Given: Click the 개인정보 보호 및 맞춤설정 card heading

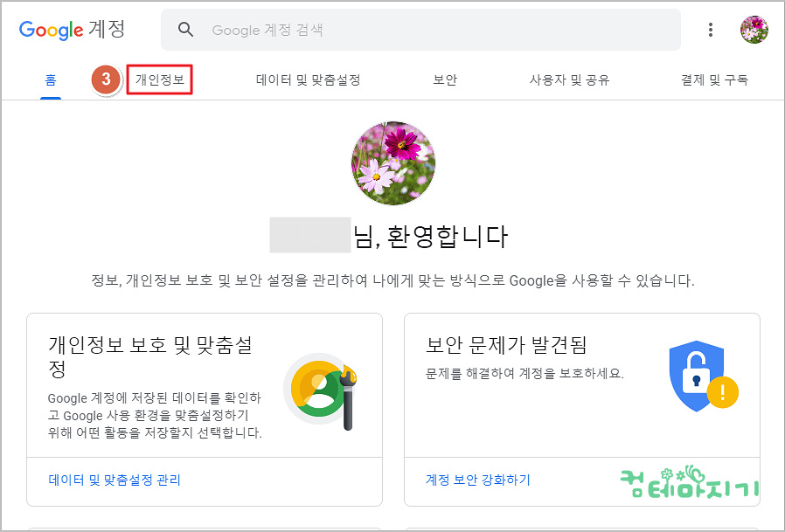Looking at the screenshot, I should tap(150, 356).
